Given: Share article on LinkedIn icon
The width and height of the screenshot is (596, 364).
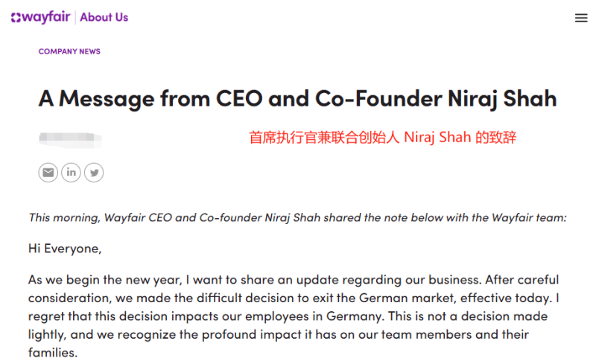Looking at the screenshot, I should click(x=71, y=173).
